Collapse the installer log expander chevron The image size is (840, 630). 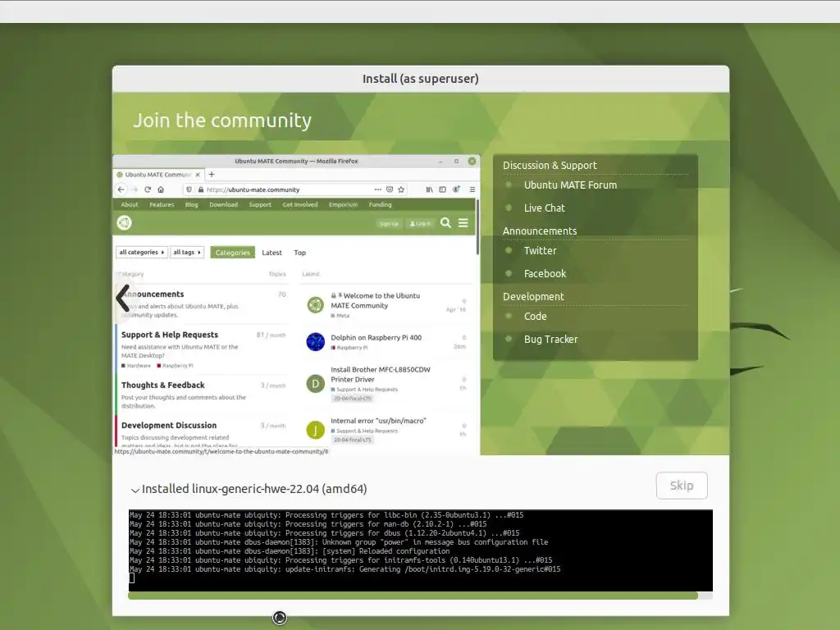135,490
